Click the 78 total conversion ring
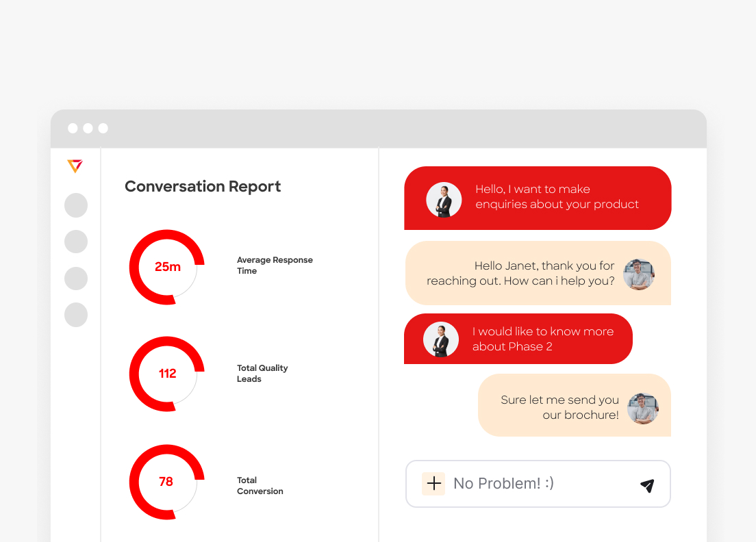This screenshot has width=756, height=542. 166,482
